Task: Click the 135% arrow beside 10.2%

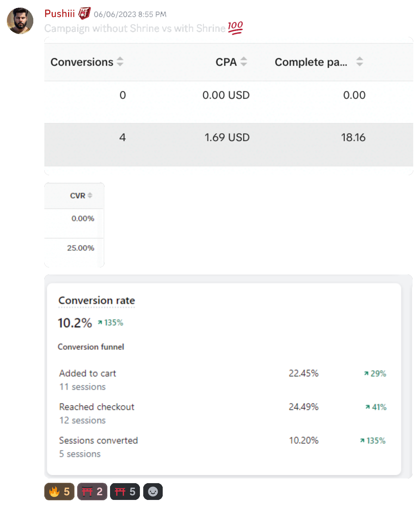Action: pos(100,323)
